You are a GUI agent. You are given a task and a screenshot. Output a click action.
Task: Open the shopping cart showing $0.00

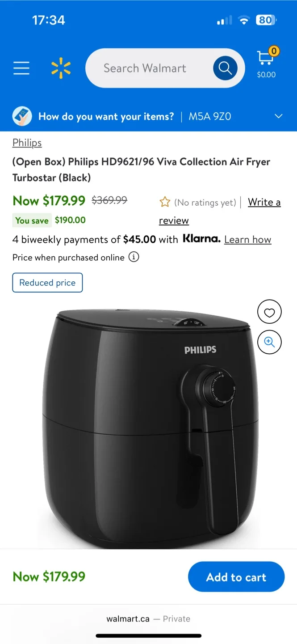pyautogui.click(x=267, y=64)
